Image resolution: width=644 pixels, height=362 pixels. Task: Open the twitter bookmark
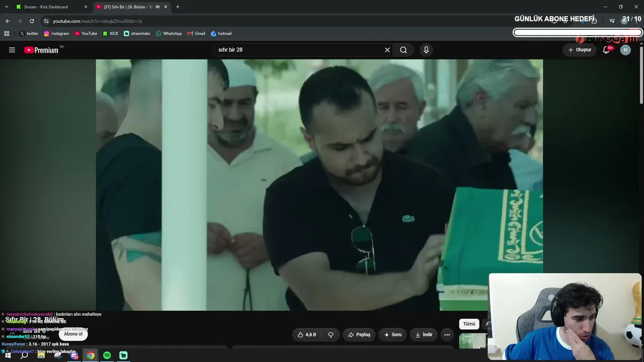pos(29,34)
